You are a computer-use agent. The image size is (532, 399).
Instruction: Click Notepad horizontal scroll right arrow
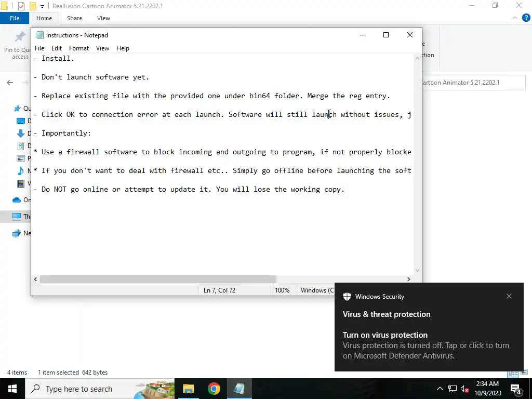click(x=409, y=279)
